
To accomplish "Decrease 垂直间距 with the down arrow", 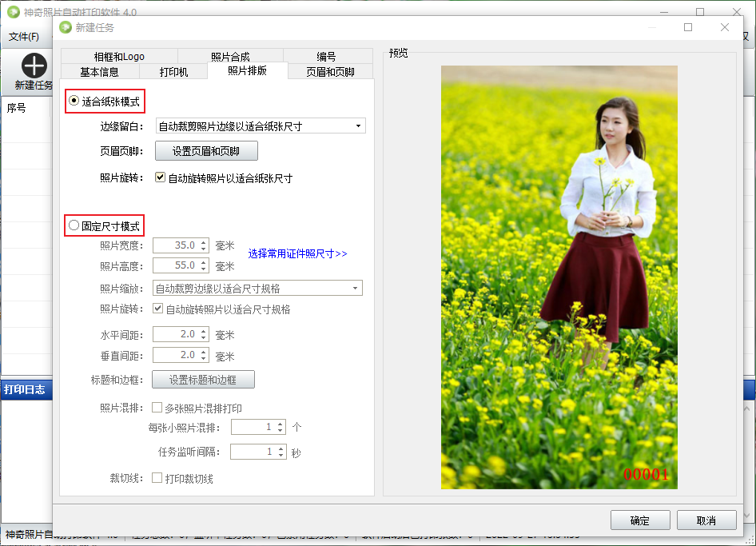I will pyautogui.click(x=204, y=358).
